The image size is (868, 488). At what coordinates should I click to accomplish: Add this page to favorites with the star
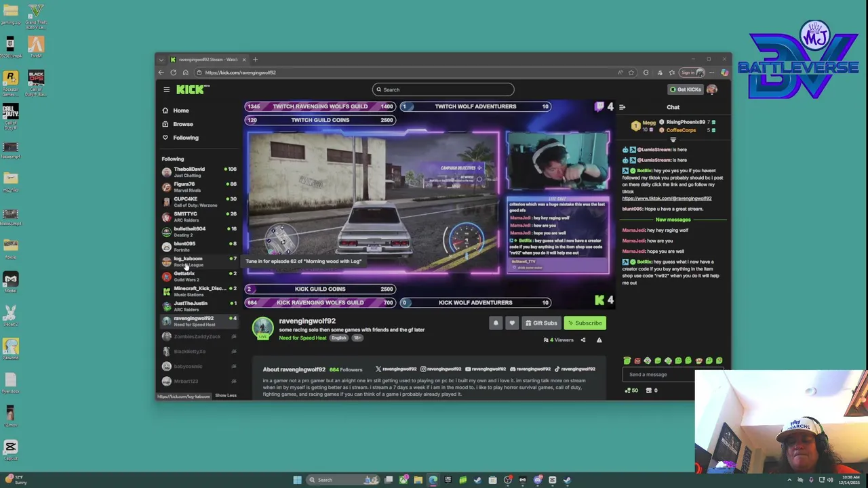631,73
